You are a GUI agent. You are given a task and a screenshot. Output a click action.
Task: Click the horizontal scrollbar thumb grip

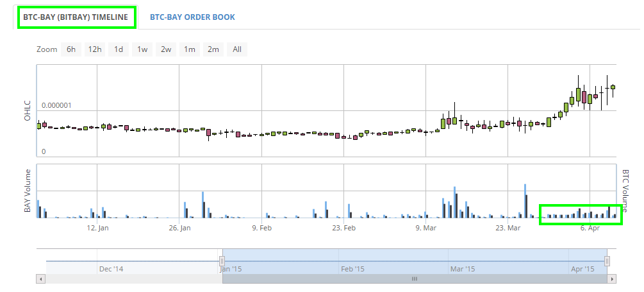point(415,279)
